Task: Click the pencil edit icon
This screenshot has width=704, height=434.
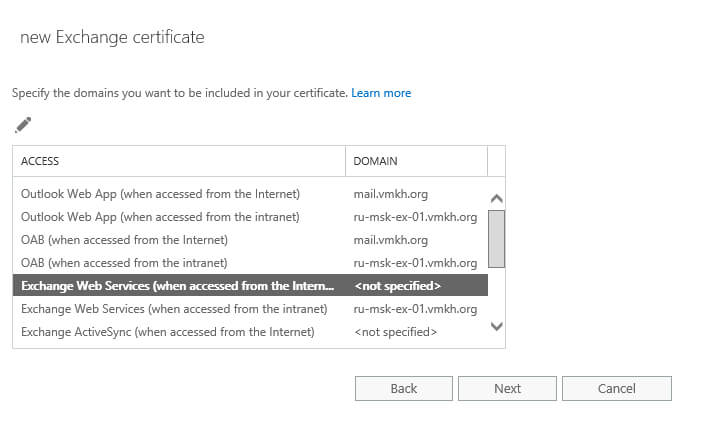Action: pos(23,125)
